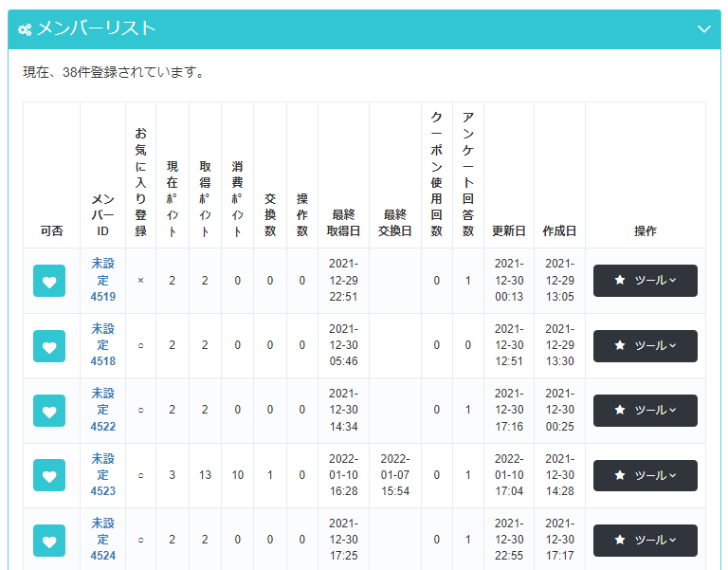This screenshot has height=570, width=728.
Task: Click the heart icon beside member 4523
Action: (x=49, y=475)
